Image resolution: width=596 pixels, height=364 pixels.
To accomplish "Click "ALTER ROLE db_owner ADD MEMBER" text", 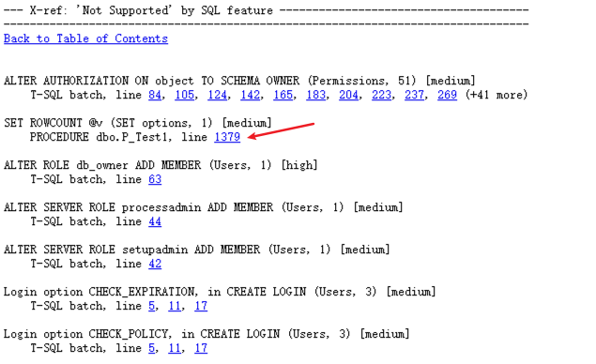I will pyautogui.click(x=102, y=165).
